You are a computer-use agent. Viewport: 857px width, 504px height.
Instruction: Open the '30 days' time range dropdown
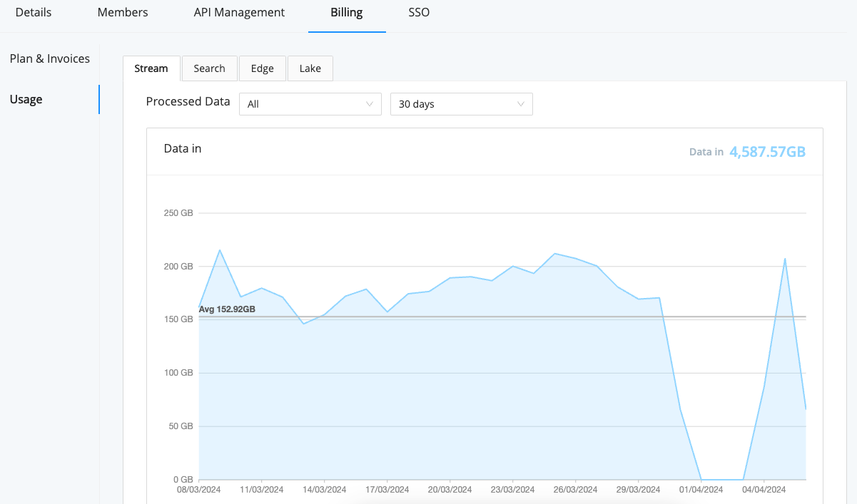[x=461, y=103]
